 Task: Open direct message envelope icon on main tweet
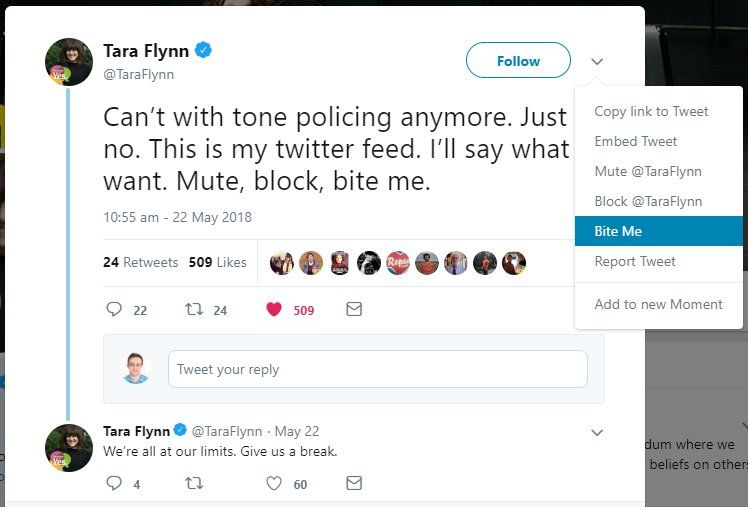click(354, 309)
